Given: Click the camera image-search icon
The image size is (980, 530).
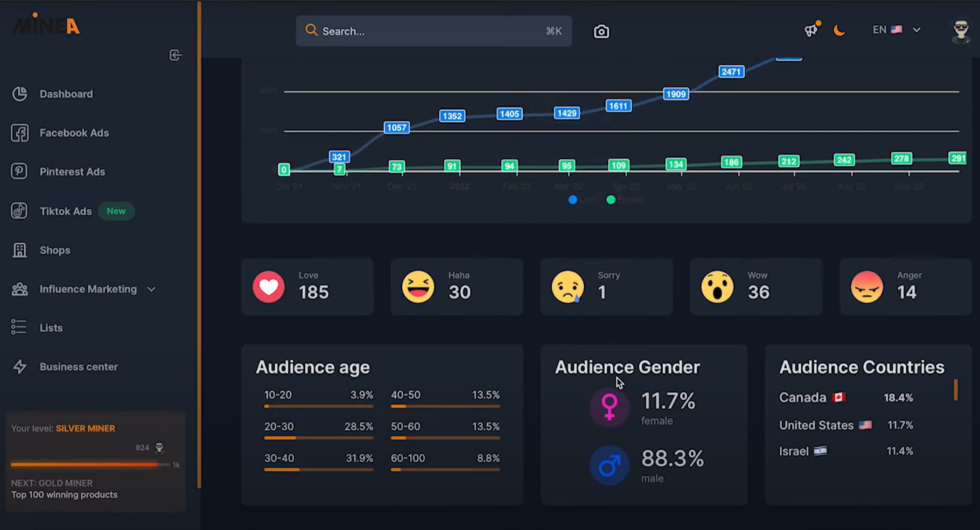Looking at the screenshot, I should coord(601,31).
